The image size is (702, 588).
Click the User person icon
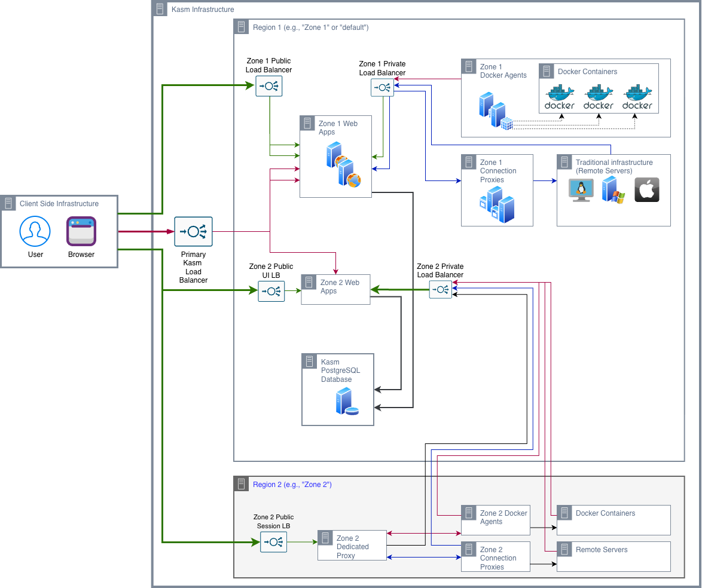coord(35,231)
